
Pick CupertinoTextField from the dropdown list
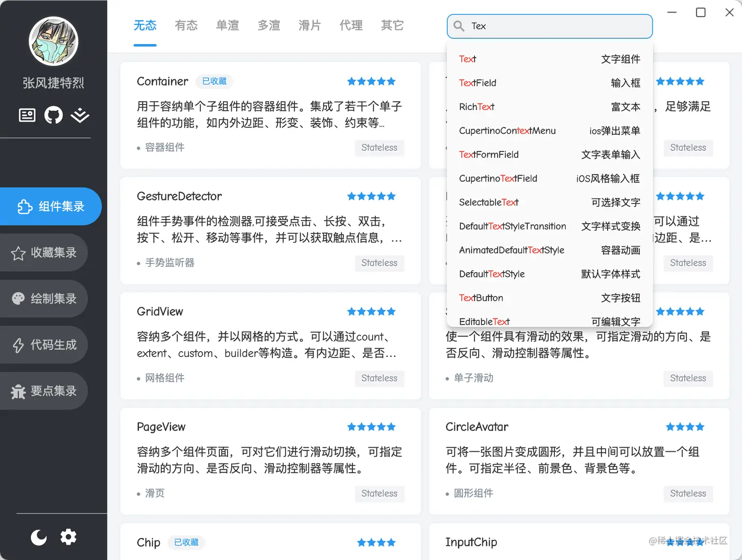[x=498, y=178]
